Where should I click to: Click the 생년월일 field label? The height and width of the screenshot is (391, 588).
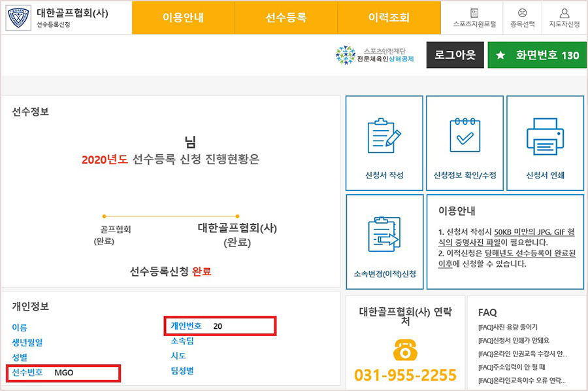point(27,342)
